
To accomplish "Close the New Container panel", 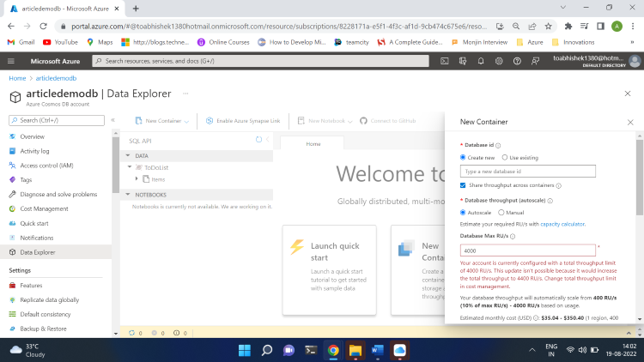I will click(630, 123).
